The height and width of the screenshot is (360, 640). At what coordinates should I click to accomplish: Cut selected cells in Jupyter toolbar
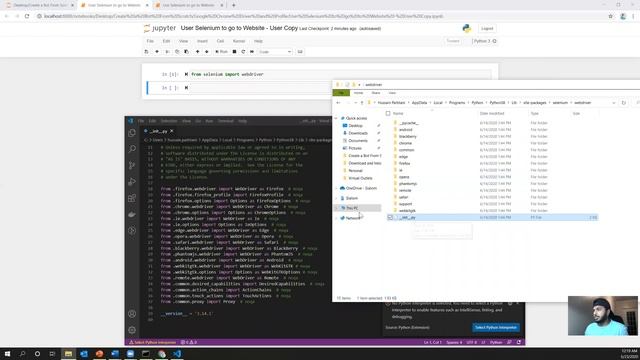[x=167, y=52]
